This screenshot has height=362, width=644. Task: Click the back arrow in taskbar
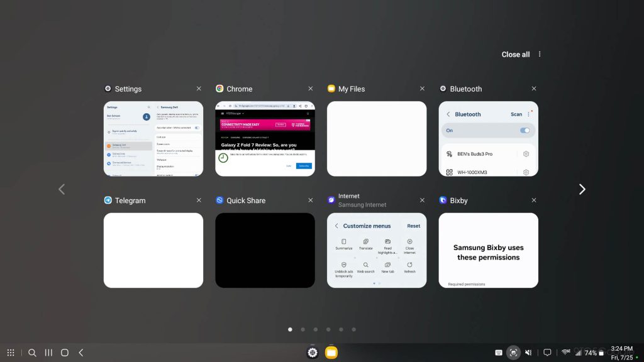tap(81, 353)
